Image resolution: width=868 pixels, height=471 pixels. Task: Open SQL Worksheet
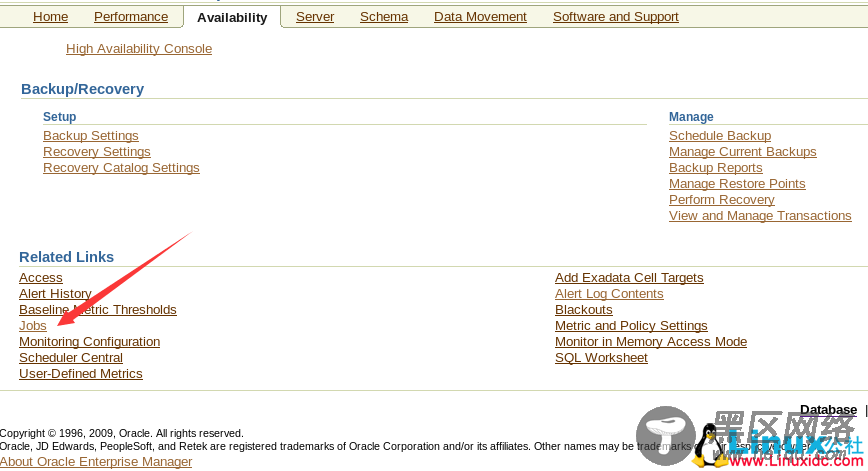601,358
